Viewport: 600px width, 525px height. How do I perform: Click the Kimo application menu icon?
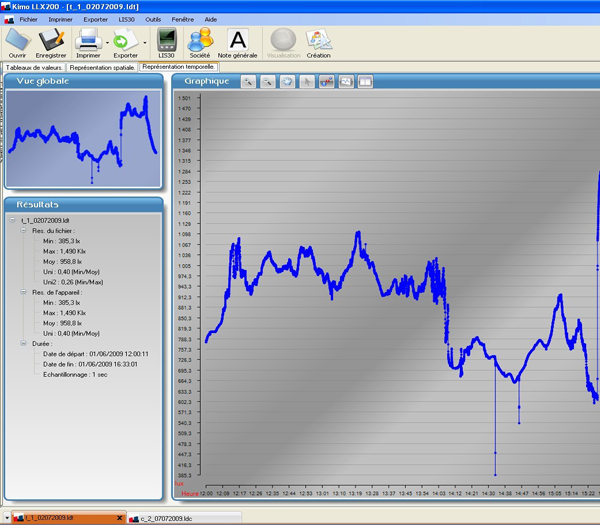point(9,20)
